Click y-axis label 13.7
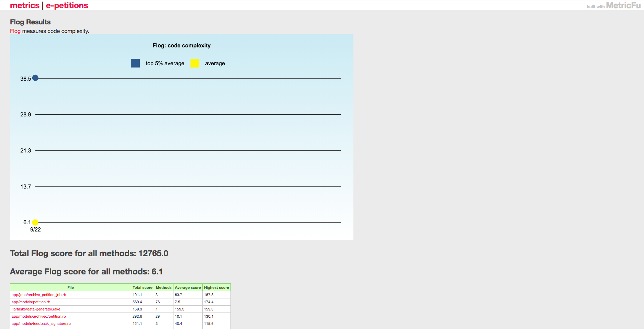The width and height of the screenshot is (644, 329). pyautogui.click(x=26, y=186)
